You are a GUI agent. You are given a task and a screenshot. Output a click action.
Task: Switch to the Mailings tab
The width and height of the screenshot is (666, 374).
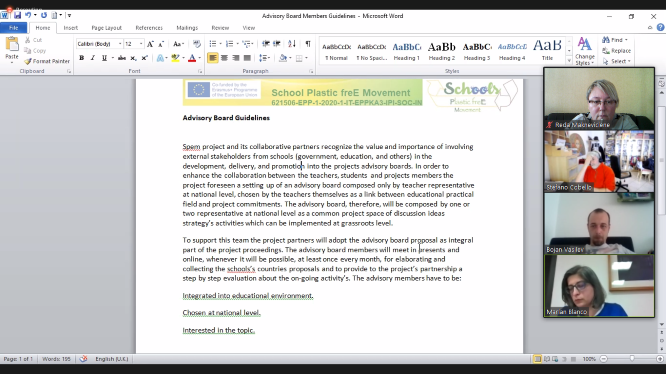pyautogui.click(x=187, y=28)
